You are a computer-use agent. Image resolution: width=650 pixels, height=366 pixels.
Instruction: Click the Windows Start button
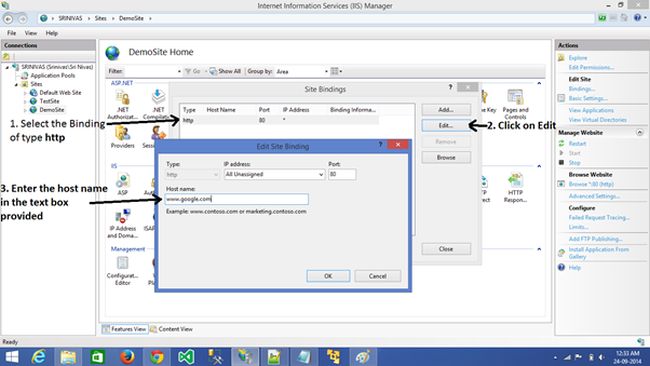tap(11, 357)
